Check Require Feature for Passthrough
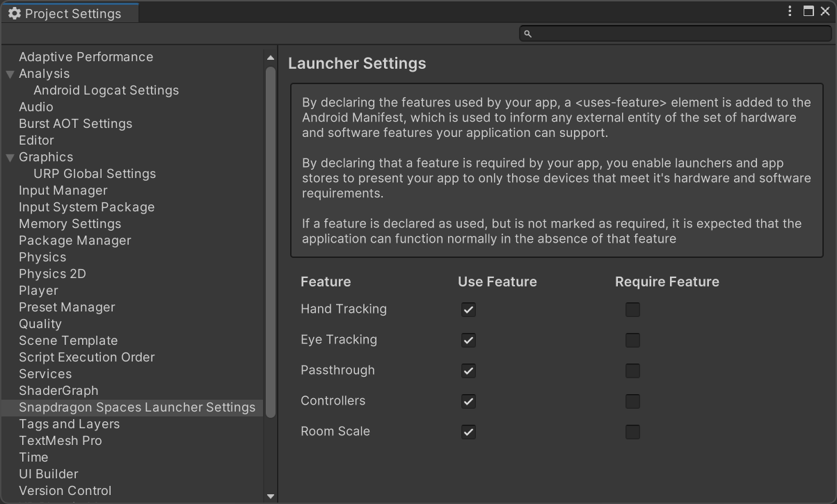This screenshot has width=837, height=504. (632, 371)
